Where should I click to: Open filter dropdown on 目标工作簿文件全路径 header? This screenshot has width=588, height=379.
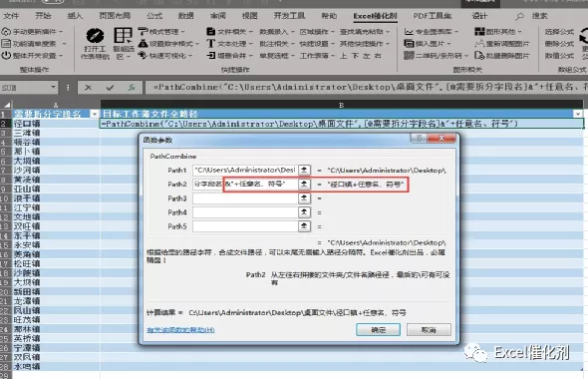(578, 114)
